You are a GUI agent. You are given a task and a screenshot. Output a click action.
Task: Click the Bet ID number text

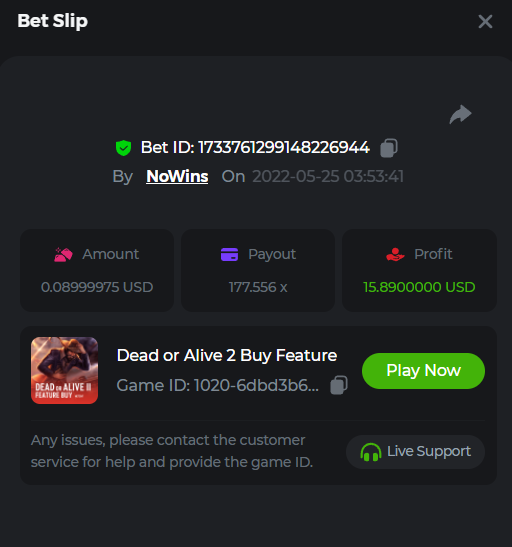click(x=284, y=148)
